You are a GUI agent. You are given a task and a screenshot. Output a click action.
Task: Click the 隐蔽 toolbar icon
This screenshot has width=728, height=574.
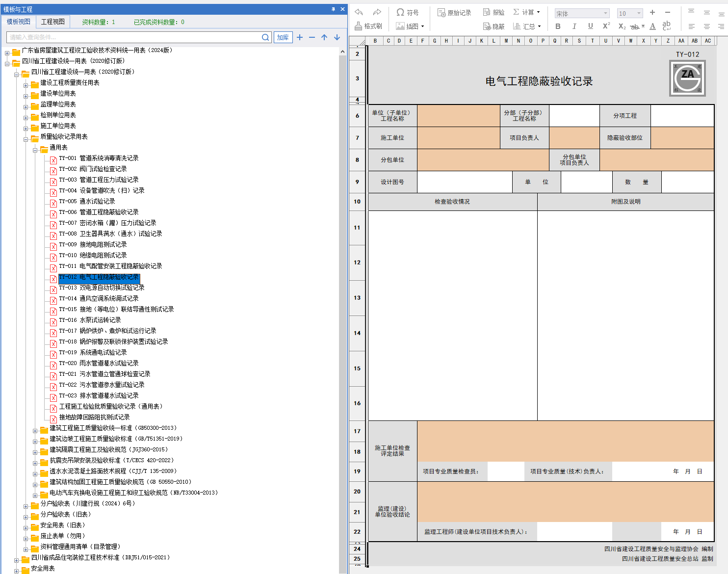(x=494, y=26)
